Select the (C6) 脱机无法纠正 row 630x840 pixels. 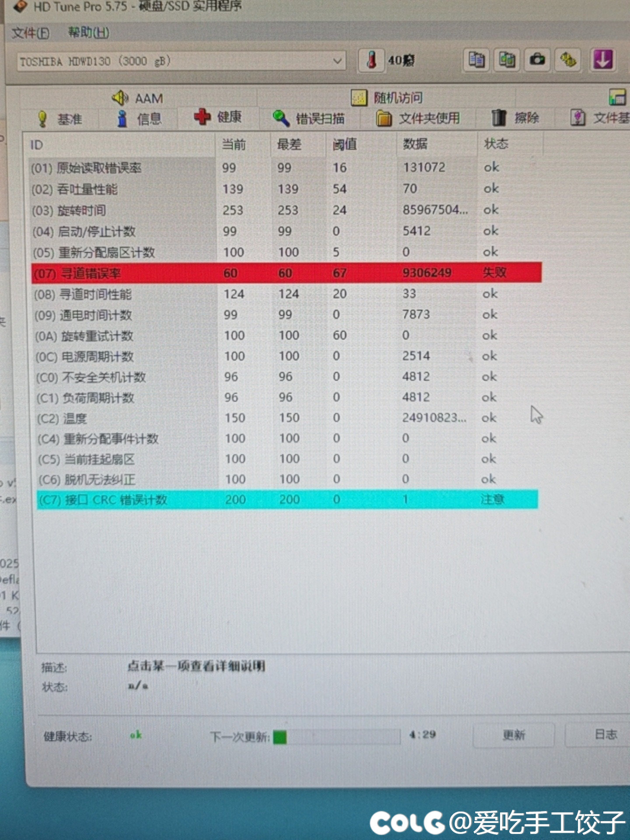287,479
